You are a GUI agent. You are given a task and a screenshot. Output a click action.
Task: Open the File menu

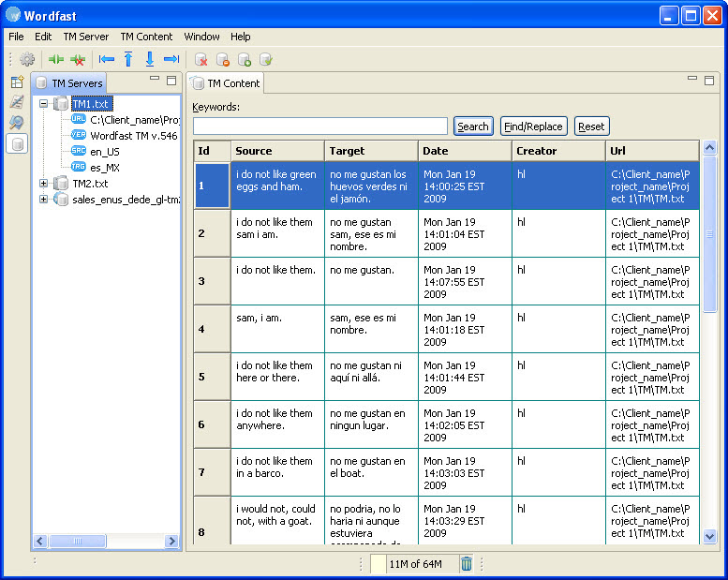point(16,37)
